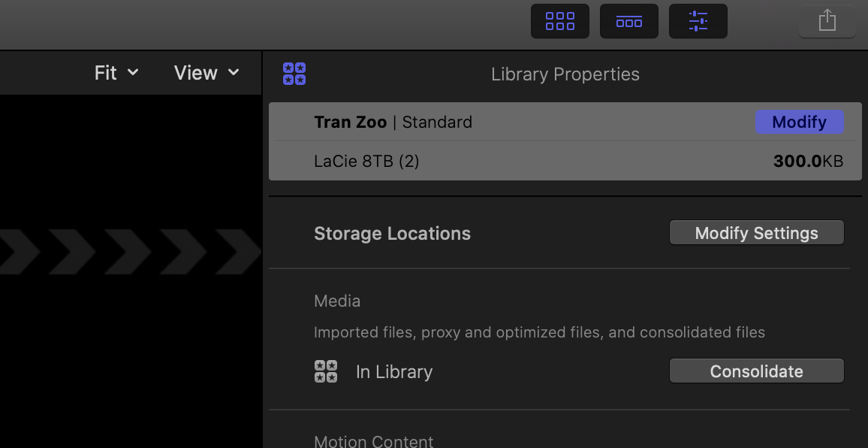Toggle the Timeline panel icon

click(628, 21)
